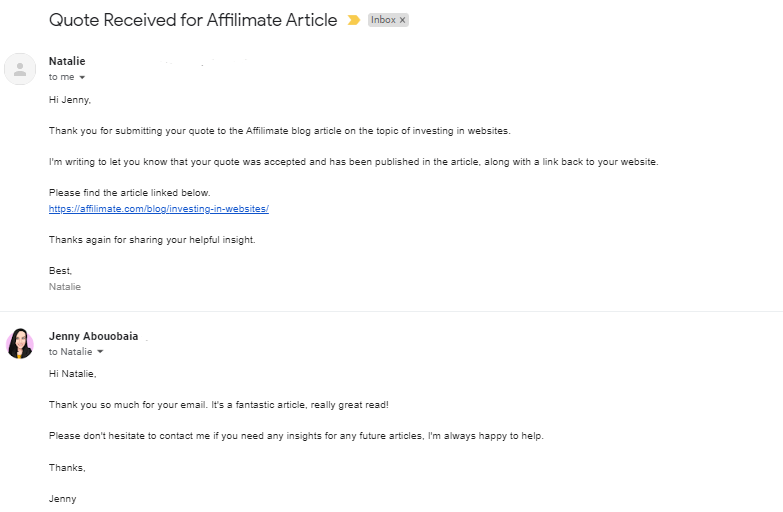Click the "Hi Natalie," greeting line

pos(72,374)
